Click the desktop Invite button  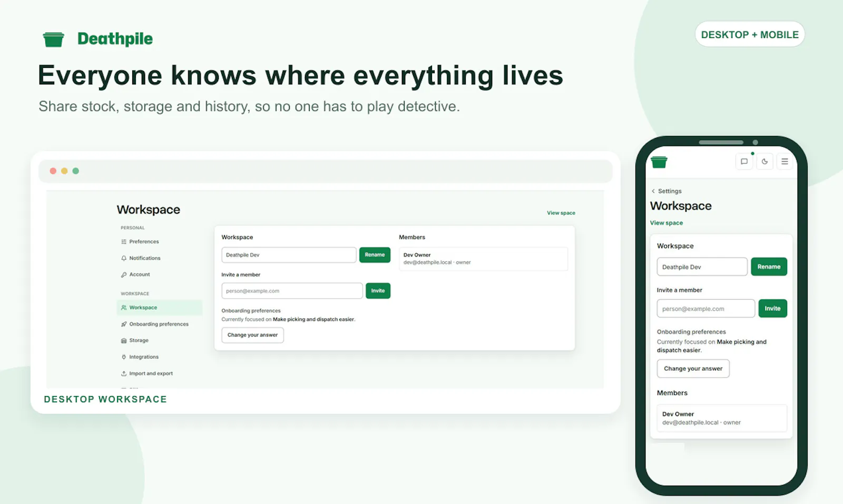pos(378,291)
